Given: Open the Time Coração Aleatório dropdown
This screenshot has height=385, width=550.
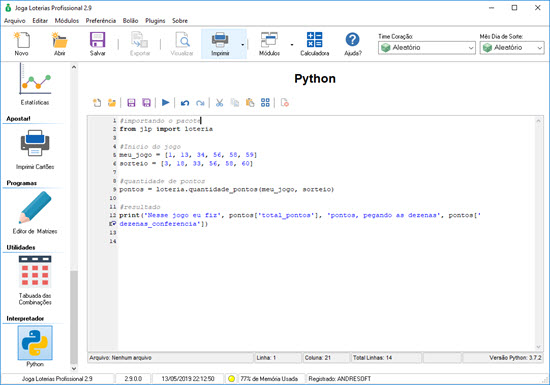Looking at the screenshot, I should [427, 48].
